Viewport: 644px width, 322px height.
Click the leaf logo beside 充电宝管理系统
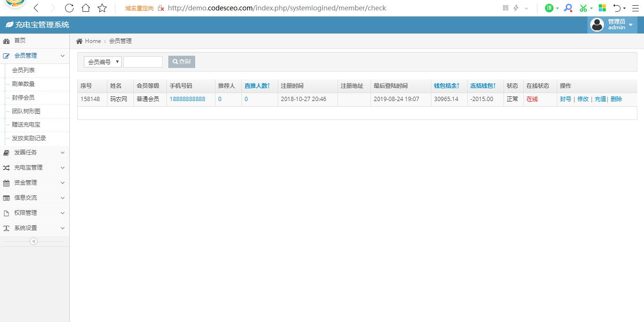[9, 25]
